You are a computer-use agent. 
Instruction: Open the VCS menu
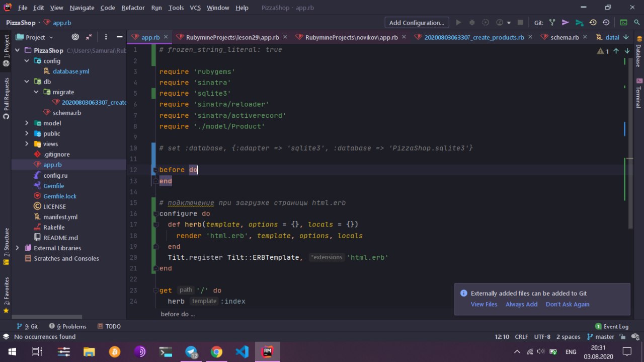(195, 8)
